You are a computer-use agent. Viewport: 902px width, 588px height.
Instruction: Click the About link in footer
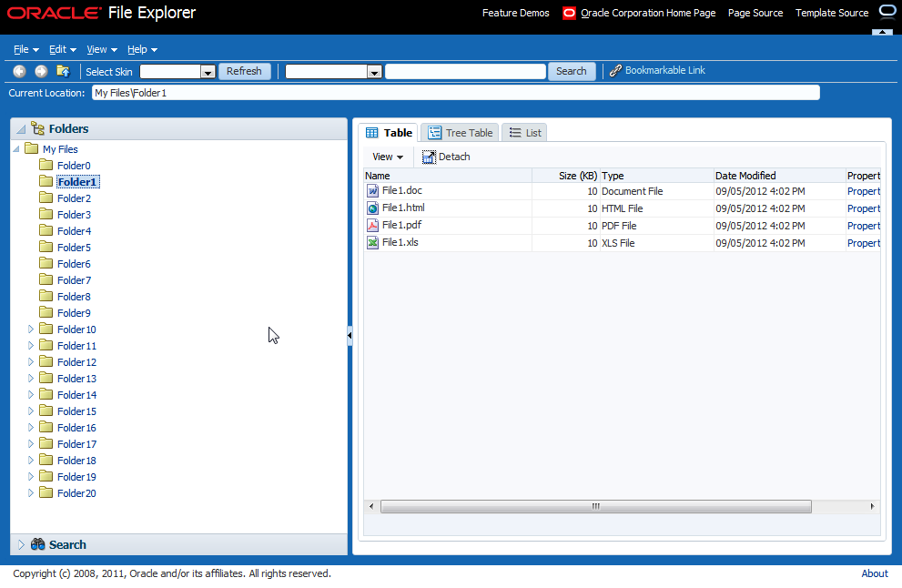pos(875,573)
